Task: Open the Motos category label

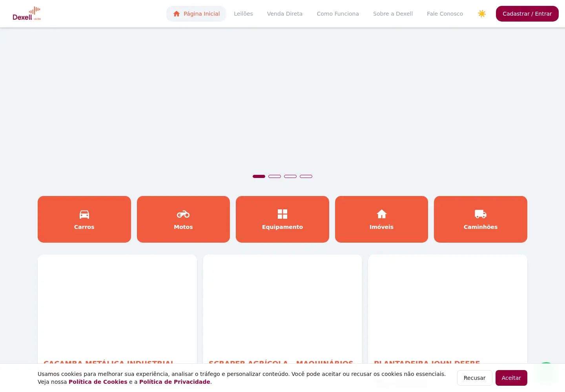Action: pos(183,227)
